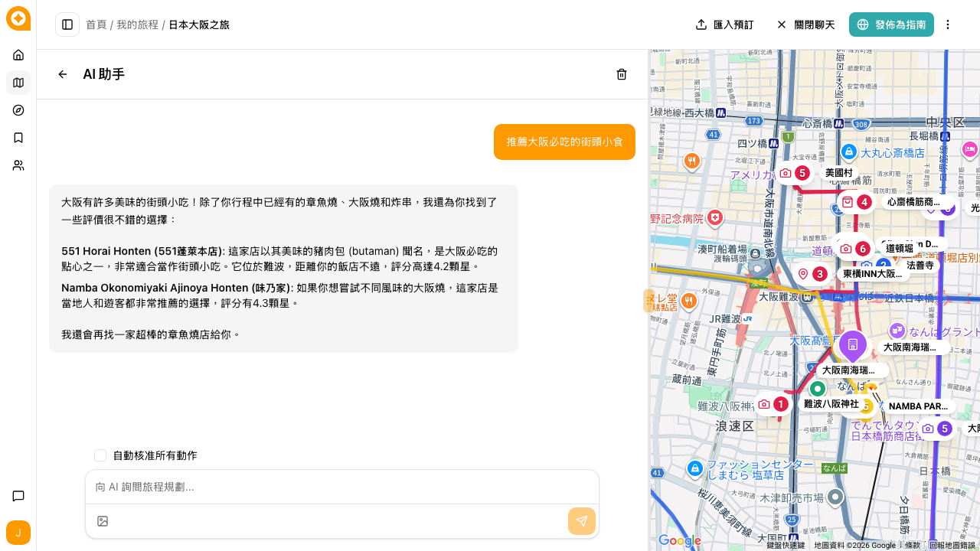Select red marker 3 beside 東橫INN大阪
The width and height of the screenshot is (980, 551).
[811, 274]
